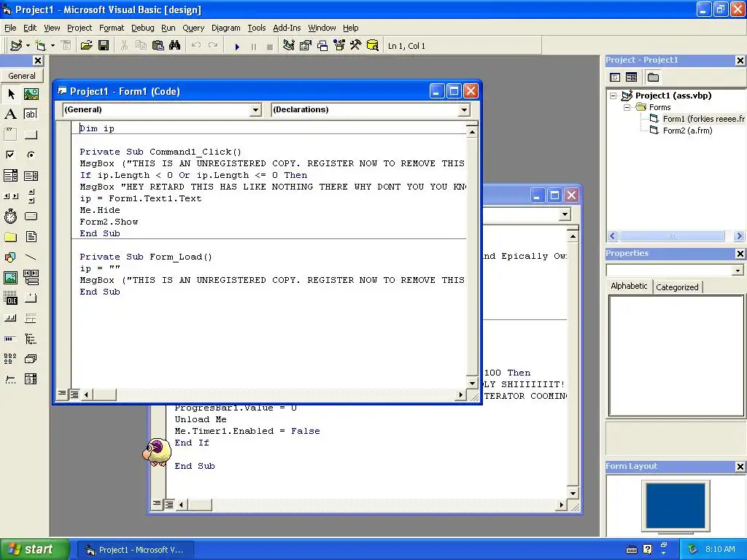Select the DirListBox folder tool
Screen dimensions: 747x560
tap(10, 237)
